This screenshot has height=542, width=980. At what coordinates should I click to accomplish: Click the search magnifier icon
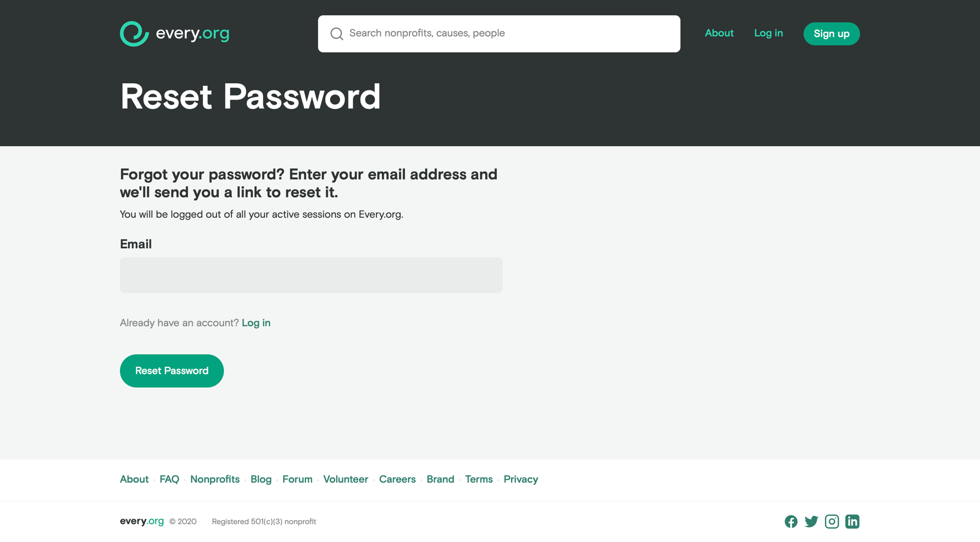(336, 34)
